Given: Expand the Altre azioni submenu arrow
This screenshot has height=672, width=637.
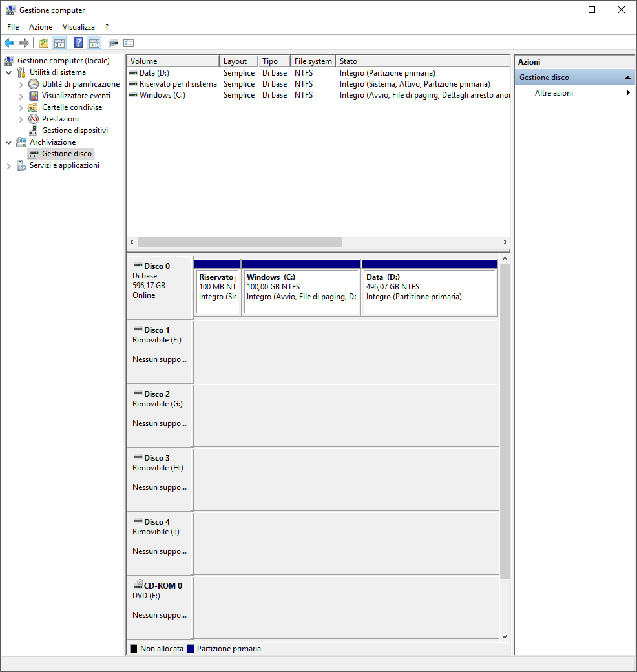Looking at the screenshot, I should pyautogui.click(x=628, y=93).
